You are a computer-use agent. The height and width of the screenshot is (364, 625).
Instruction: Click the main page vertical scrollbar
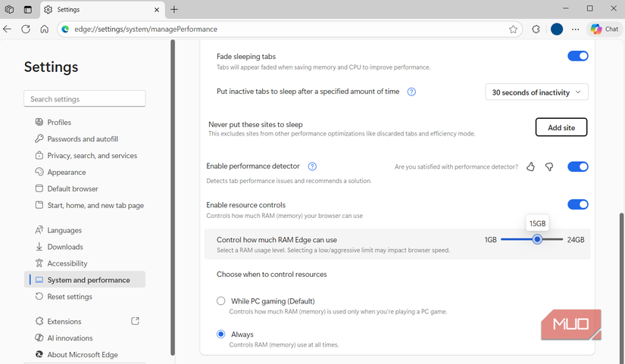point(622,287)
